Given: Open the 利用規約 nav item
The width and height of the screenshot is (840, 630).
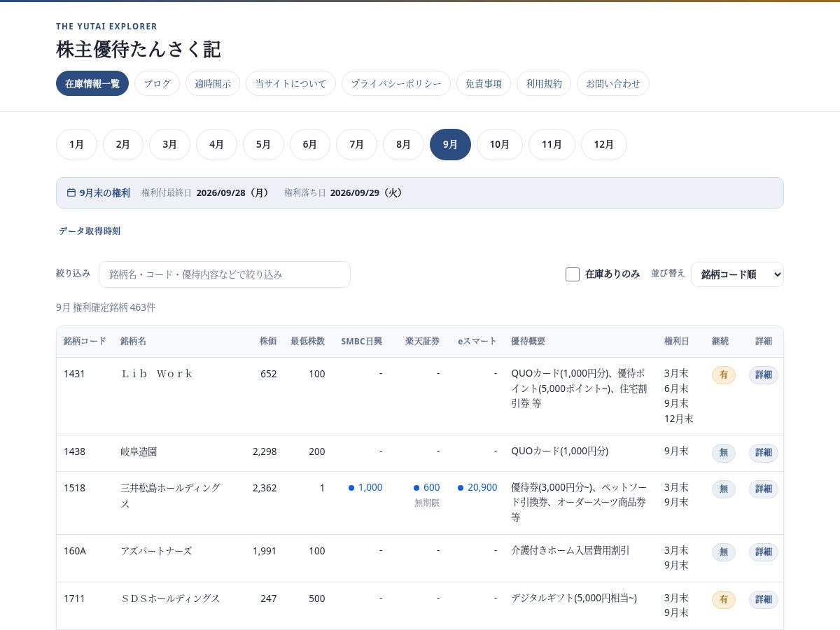Looking at the screenshot, I should click(x=544, y=83).
